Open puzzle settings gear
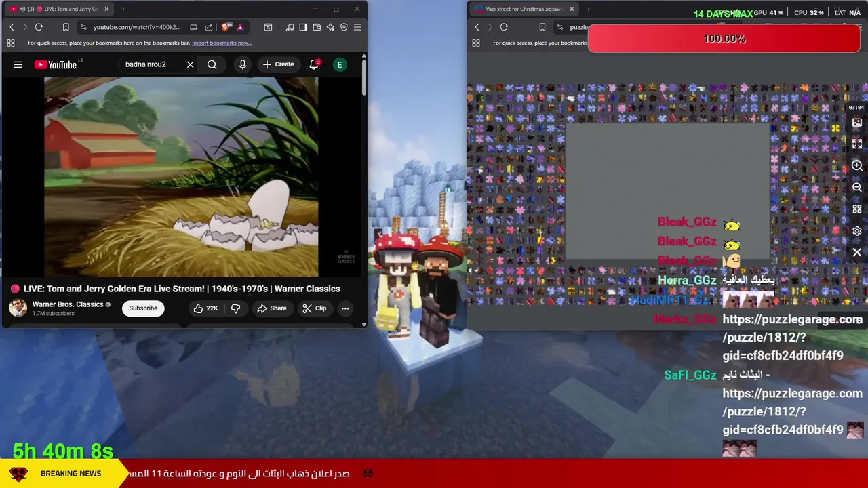This screenshot has height=488, width=868. pyautogui.click(x=857, y=231)
